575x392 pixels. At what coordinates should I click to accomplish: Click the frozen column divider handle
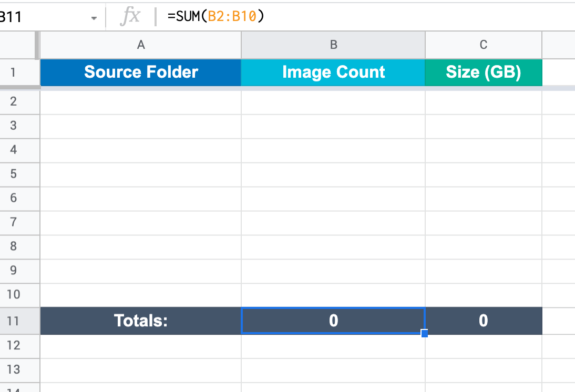tap(37, 45)
